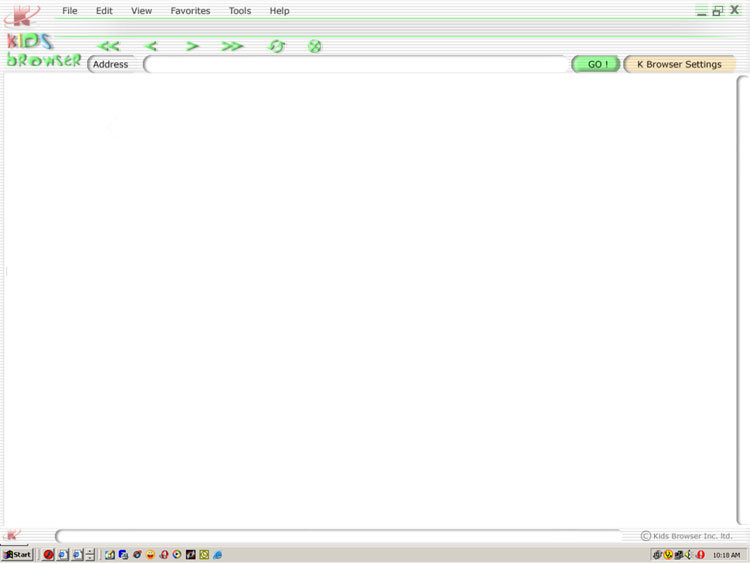Screen dimensions: 750x563
Task: Open the Favorites menu
Action: [x=190, y=11]
